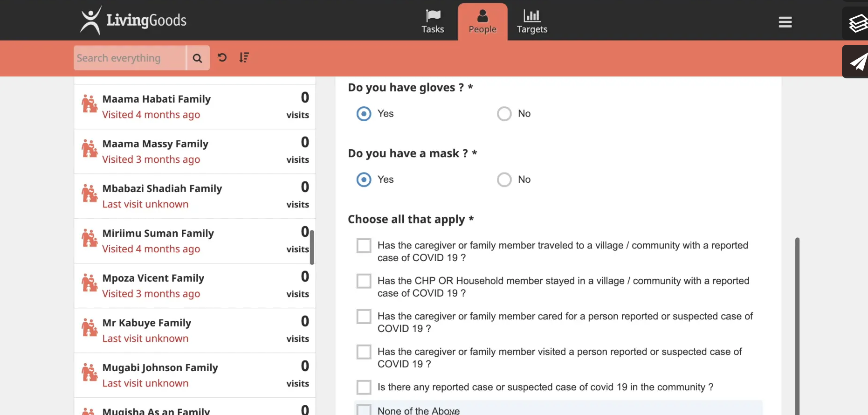This screenshot has height=415, width=868.
Task: Click the reset/refresh list icon
Action: coord(222,57)
